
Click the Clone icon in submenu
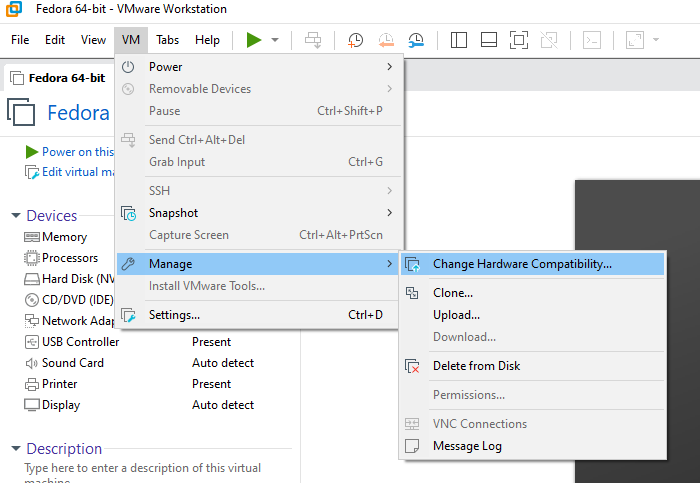click(412, 293)
